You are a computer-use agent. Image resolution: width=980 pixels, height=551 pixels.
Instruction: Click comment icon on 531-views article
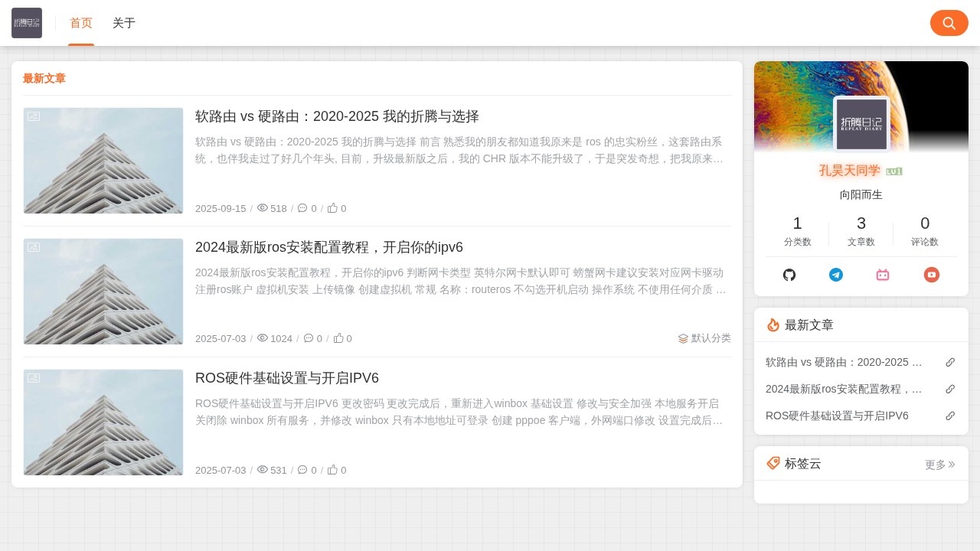(302, 470)
